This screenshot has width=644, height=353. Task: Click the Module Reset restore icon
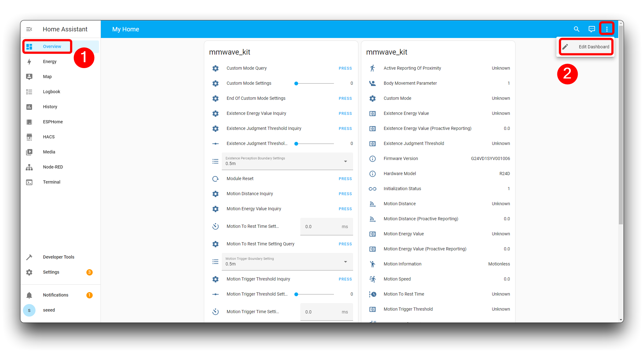[216, 179]
